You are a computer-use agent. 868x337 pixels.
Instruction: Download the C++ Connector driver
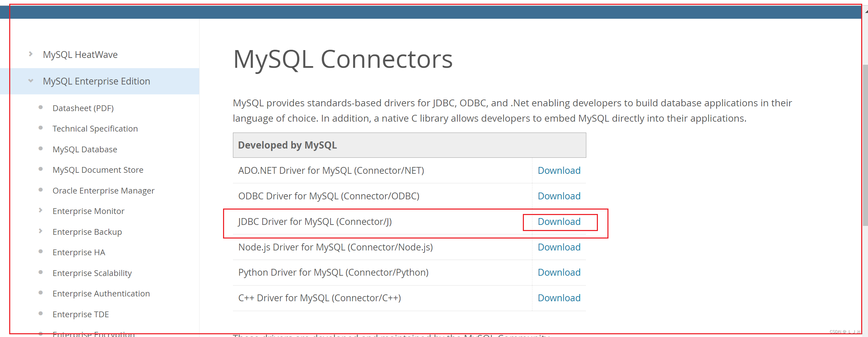coord(559,298)
